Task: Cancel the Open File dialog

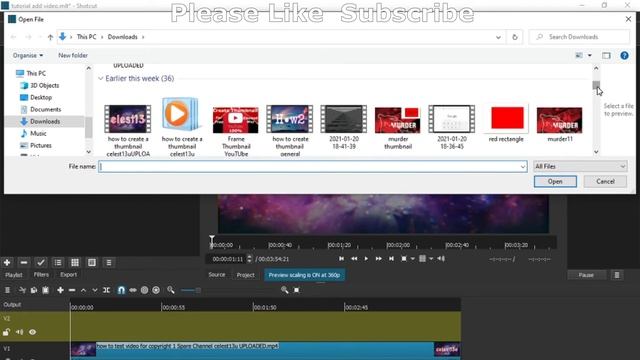Action: tap(605, 182)
